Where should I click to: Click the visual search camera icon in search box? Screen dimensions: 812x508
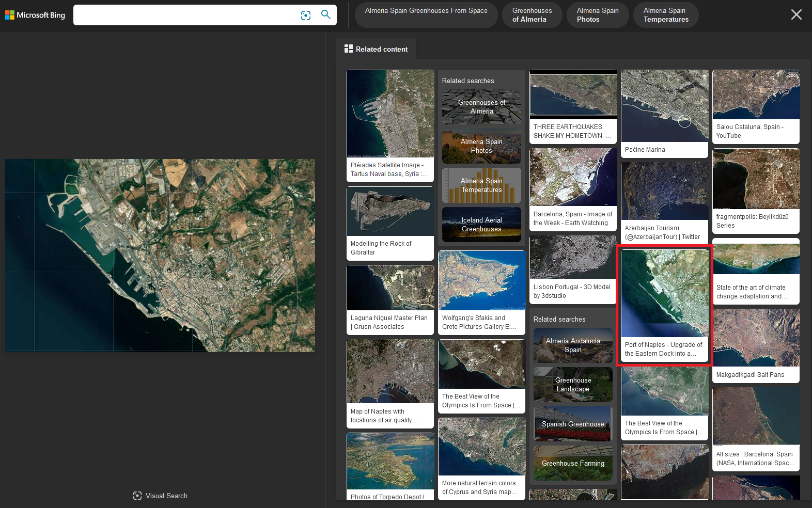pyautogui.click(x=306, y=15)
